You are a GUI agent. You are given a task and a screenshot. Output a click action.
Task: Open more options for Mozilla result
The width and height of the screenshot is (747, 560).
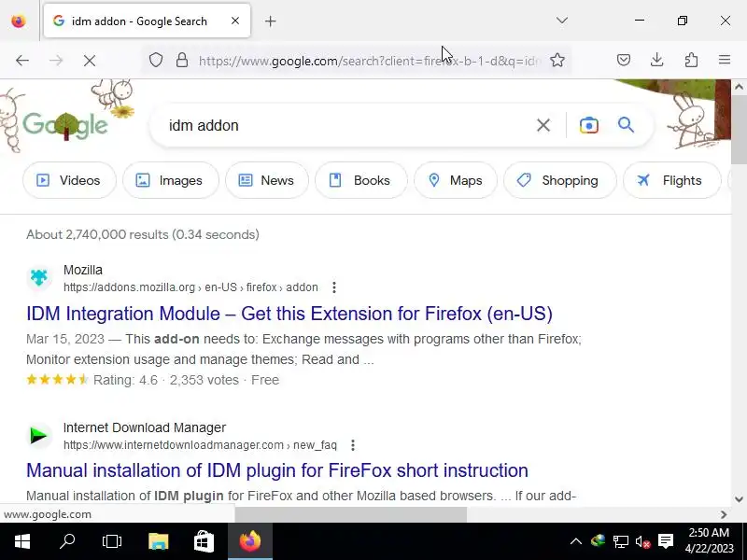pos(334,287)
